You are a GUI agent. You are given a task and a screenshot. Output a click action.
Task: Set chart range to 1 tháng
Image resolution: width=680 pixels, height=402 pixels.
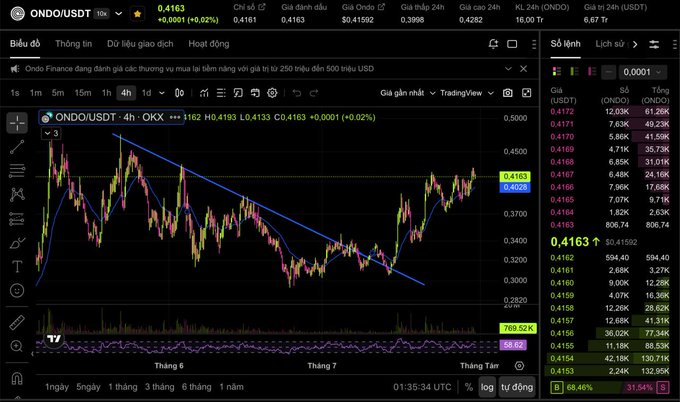[x=123, y=387]
